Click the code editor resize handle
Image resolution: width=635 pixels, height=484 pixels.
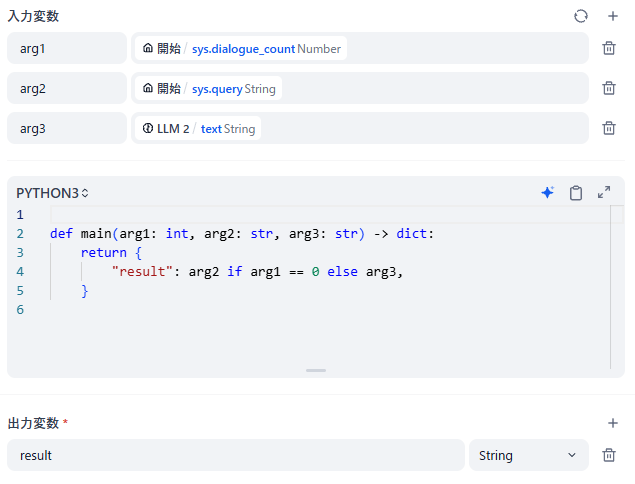[x=316, y=370]
